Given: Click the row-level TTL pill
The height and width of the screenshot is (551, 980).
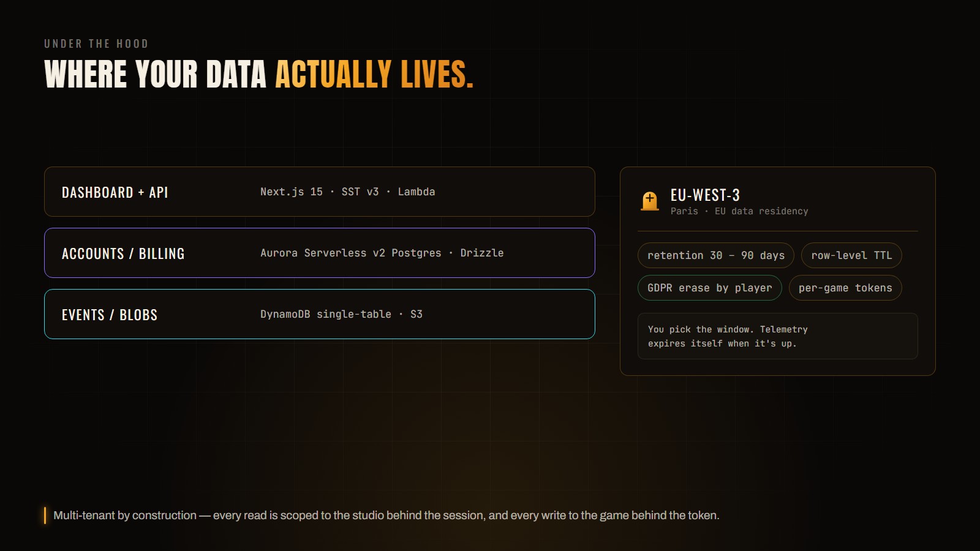Looking at the screenshot, I should (851, 255).
